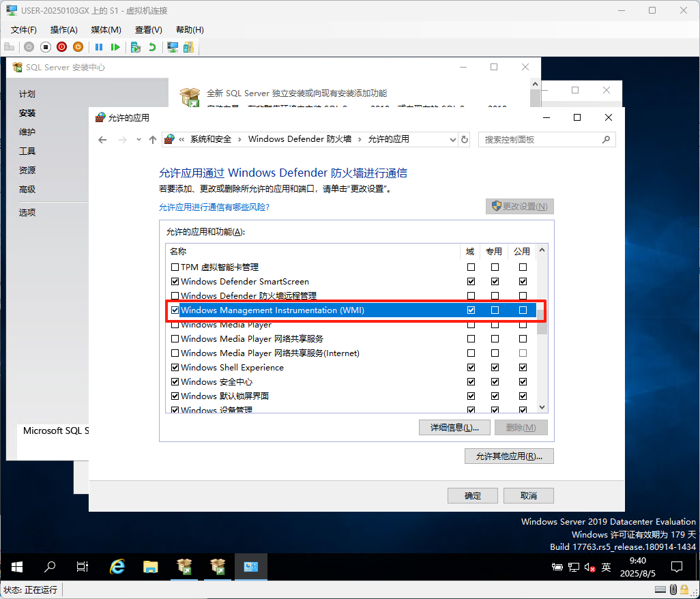
Task: Click the grey Start VM power icon
Action: pyautogui.click(x=29, y=47)
